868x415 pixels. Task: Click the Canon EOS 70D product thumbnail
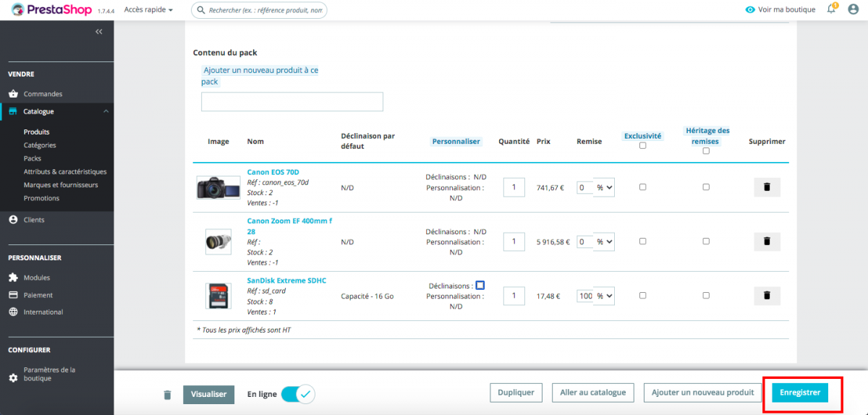click(218, 187)
